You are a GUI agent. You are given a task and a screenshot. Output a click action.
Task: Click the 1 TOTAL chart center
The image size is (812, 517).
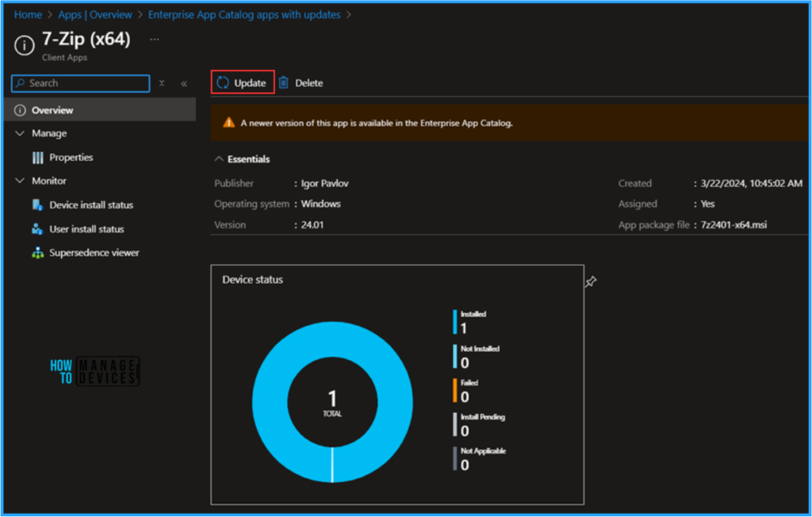pyautogui.click(x=332, y=403)
